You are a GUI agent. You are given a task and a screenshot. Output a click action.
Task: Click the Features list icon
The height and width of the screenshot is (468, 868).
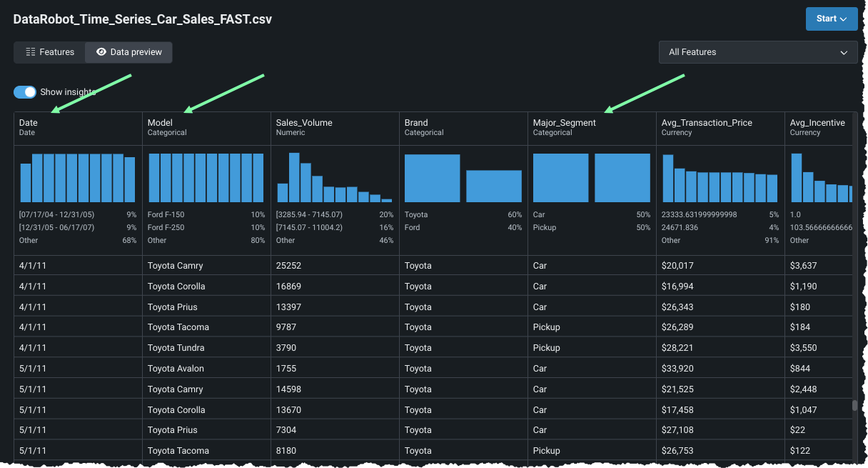tap(31, 52)
